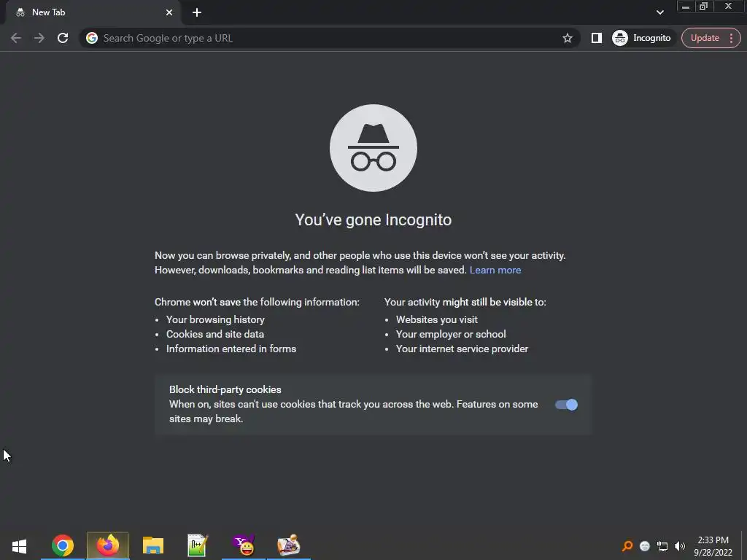Screen dimensions: 747x560
Task: Expand the tab search chevron
Action: (659, 12)
